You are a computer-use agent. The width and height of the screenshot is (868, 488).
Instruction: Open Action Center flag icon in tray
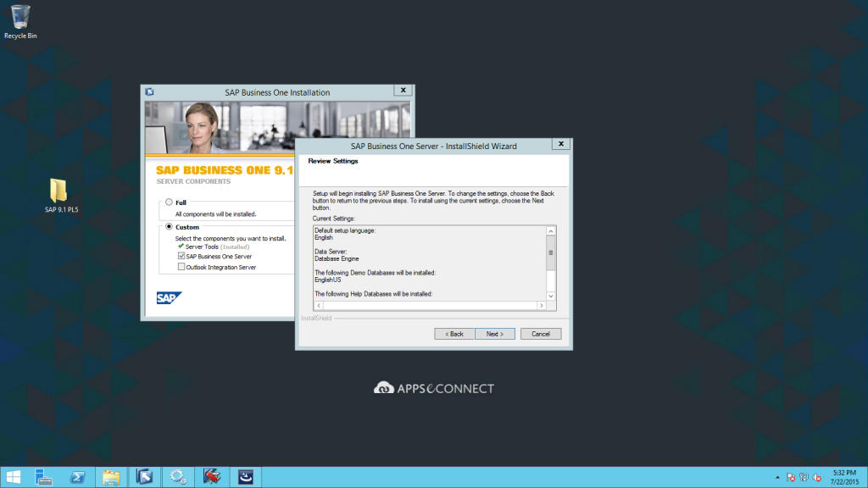point(791,478)
